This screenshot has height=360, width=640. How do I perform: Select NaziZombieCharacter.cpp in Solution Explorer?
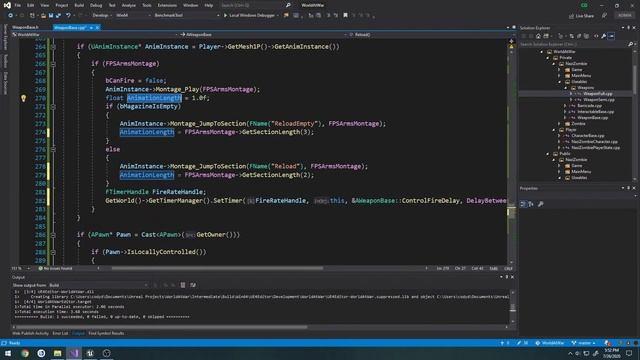(x=594, y=142)
